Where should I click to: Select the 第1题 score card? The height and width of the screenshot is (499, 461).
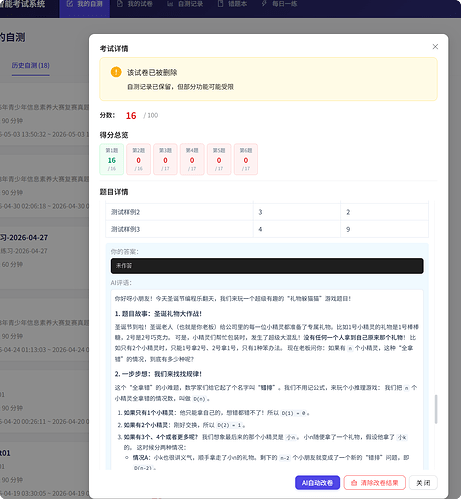coord(112,159)
